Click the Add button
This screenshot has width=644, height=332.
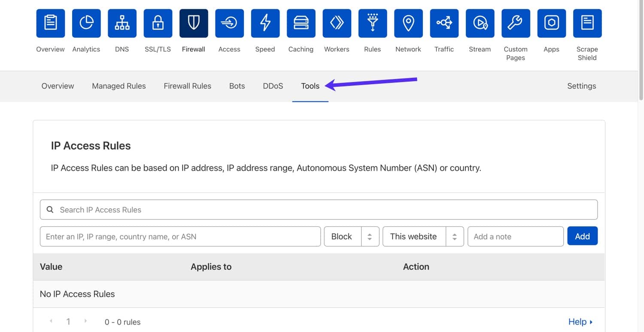click(582, 236)
